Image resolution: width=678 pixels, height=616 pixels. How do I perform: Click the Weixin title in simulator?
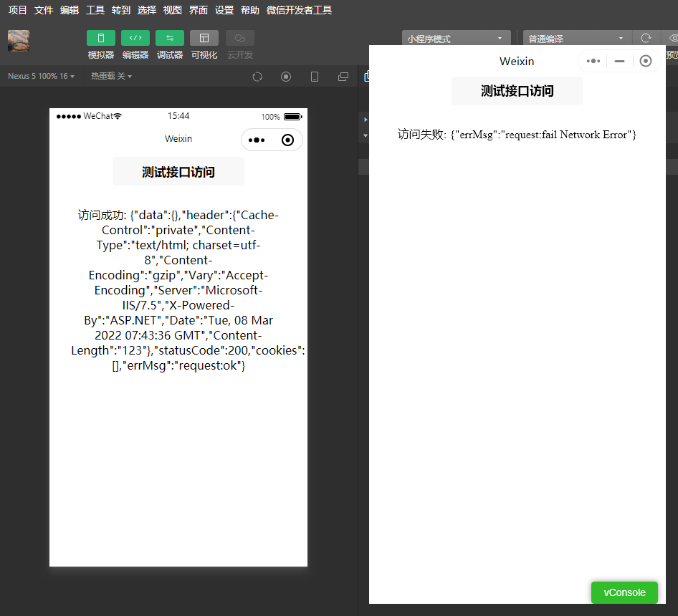[178, 139]
